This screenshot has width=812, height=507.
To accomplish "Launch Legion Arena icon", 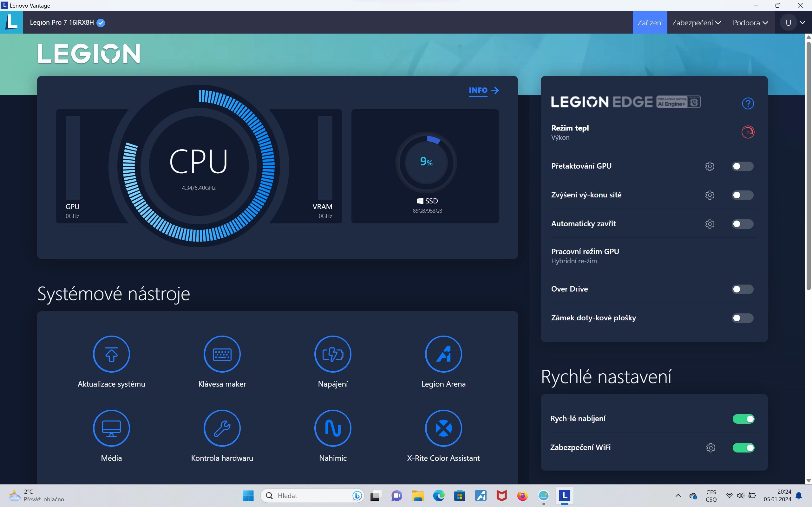I will pos(443,354).
